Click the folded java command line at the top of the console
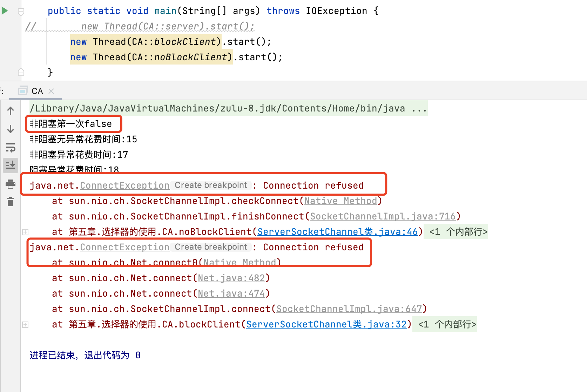 pos(228,108)
